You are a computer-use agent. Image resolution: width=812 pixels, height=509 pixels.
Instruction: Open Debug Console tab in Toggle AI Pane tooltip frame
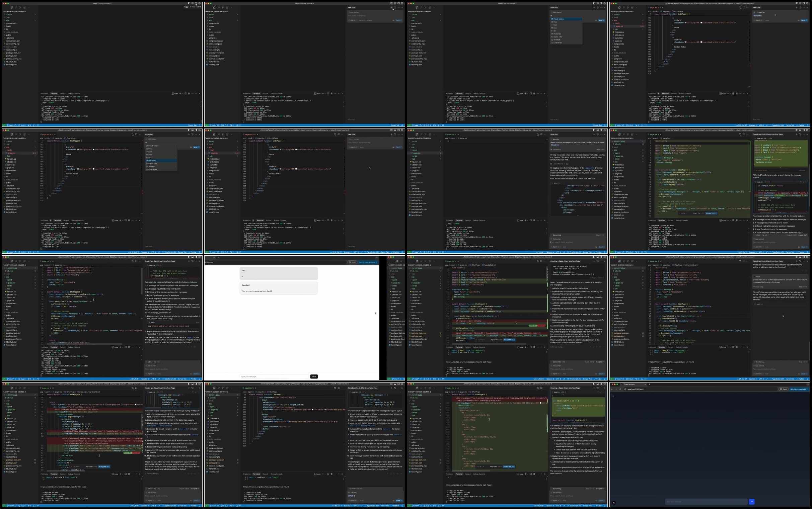coord(74,94)
